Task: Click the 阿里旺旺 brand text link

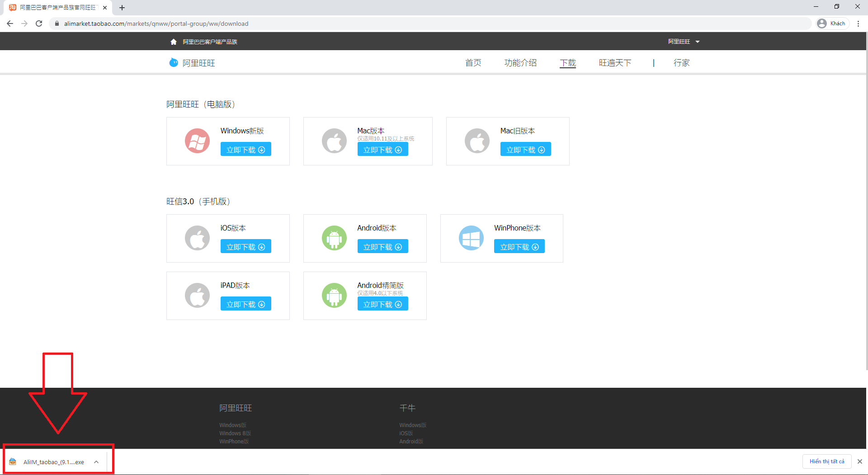Action: (199, 63)
